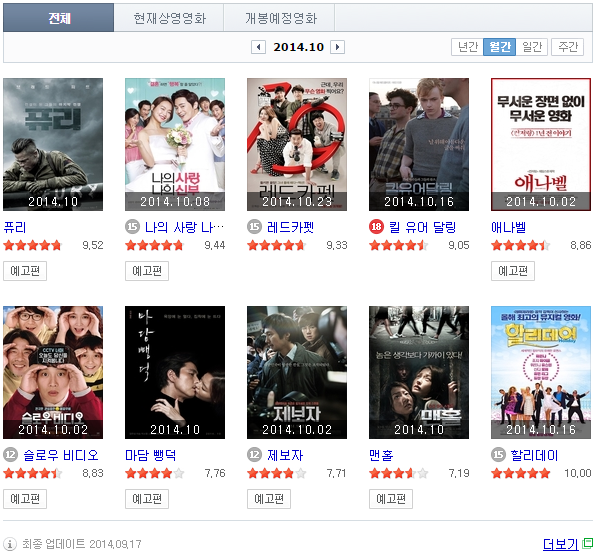Open 퓨리 movie poster
The image size is (595, 557).
[x=53, y=145]
